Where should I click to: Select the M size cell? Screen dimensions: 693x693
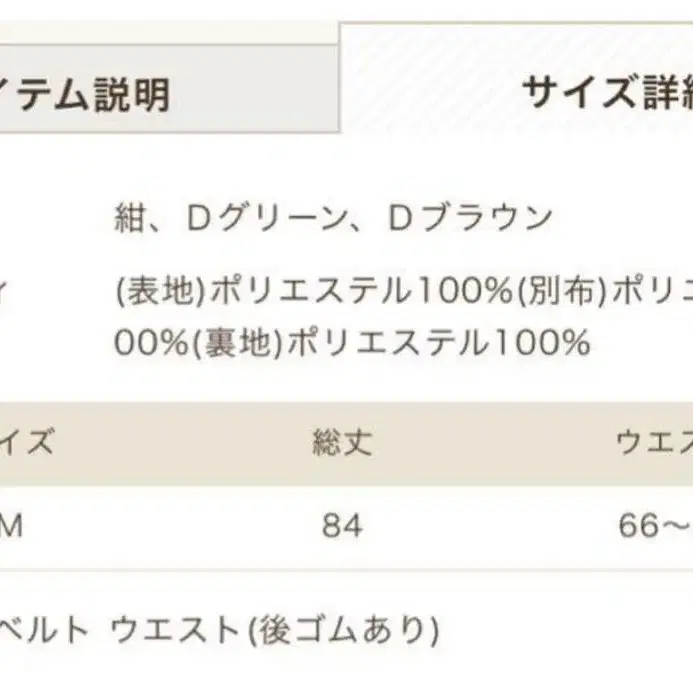[x=12, y=526]
